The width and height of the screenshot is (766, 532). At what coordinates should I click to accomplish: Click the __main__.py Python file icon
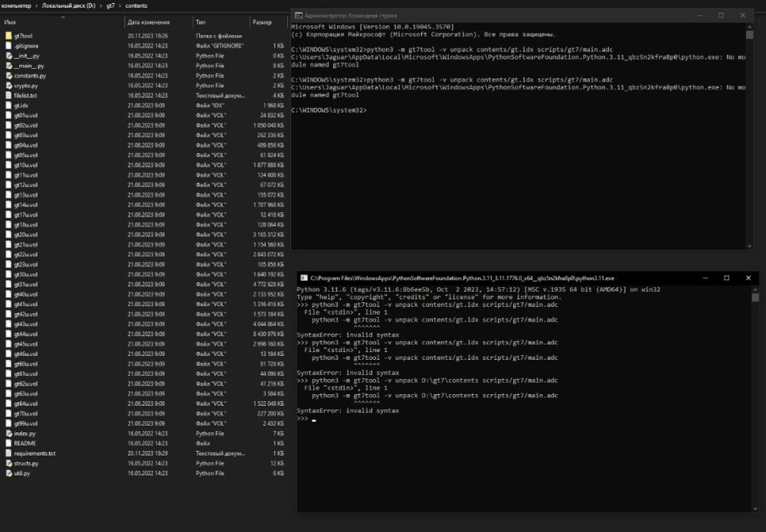coord(8,66)
